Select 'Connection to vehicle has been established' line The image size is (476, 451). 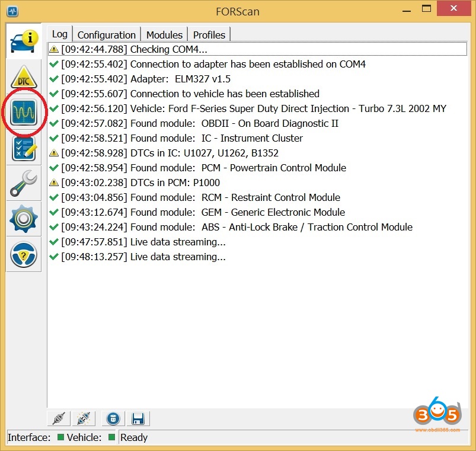tap(257, 94)
